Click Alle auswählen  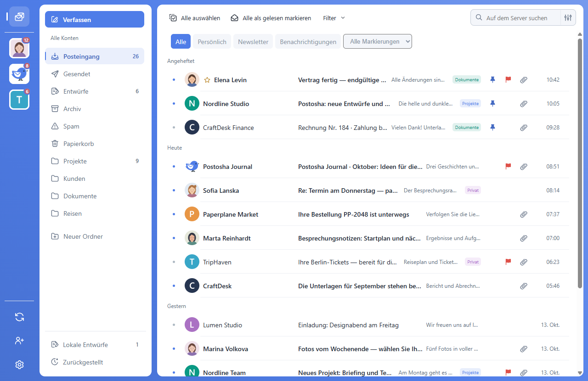coord(195,18)
